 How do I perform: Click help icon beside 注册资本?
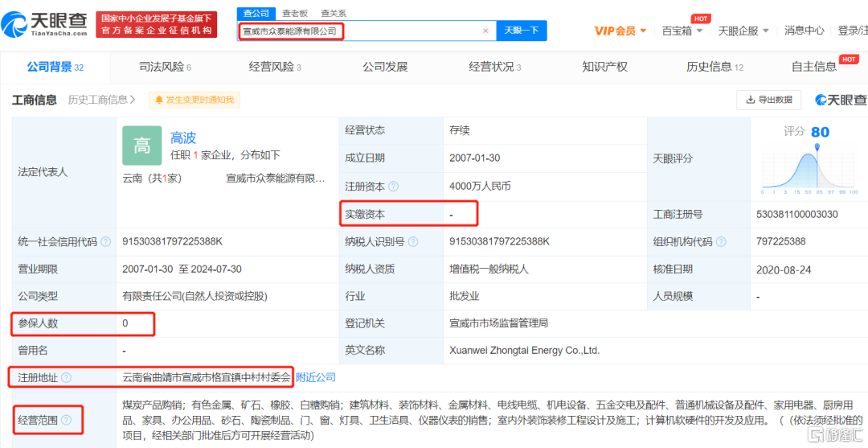393,187
